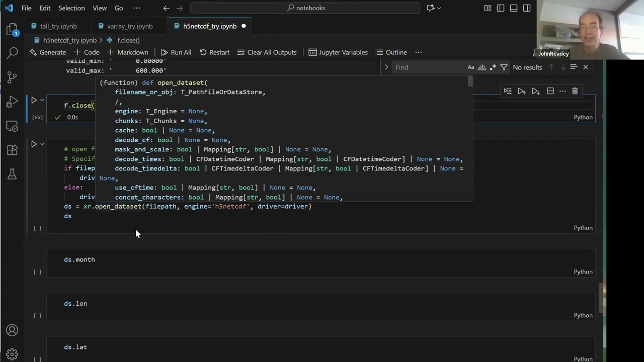Viewport: 644px width, 362px height.
Task: Execute above cells from cell toolbar
Action: (522, 91)
